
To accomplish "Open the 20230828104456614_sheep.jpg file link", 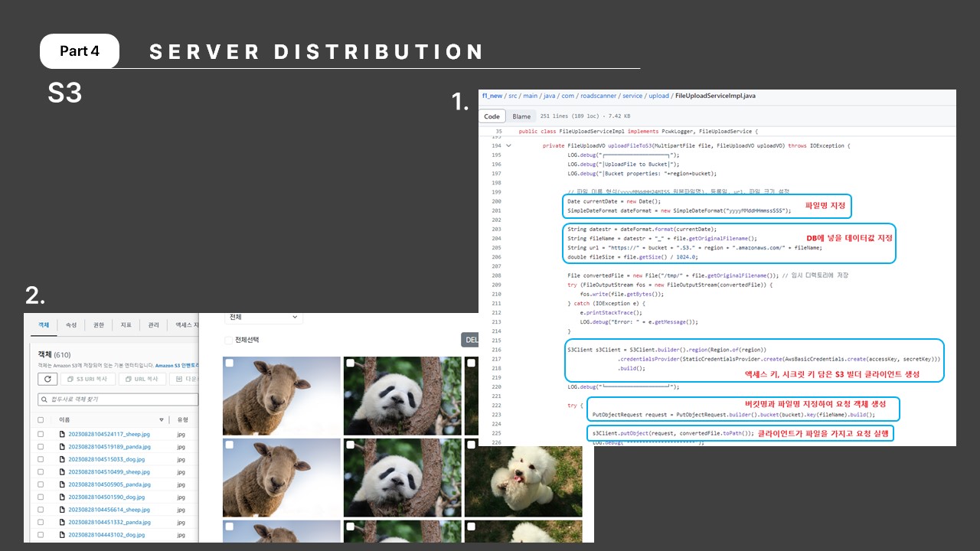I will click(x=109, y=510).
